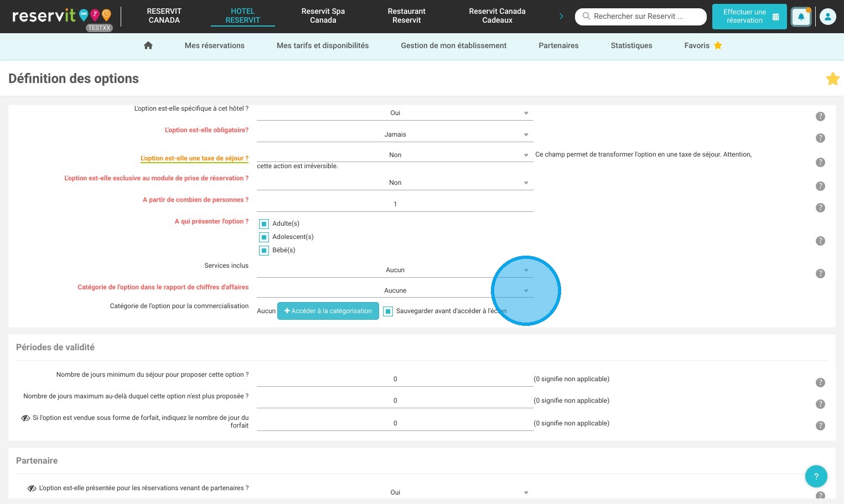This screenshot has height=504, width=844.
Task: Open the hotel-specific option dropdown
Action: (395, 113)
